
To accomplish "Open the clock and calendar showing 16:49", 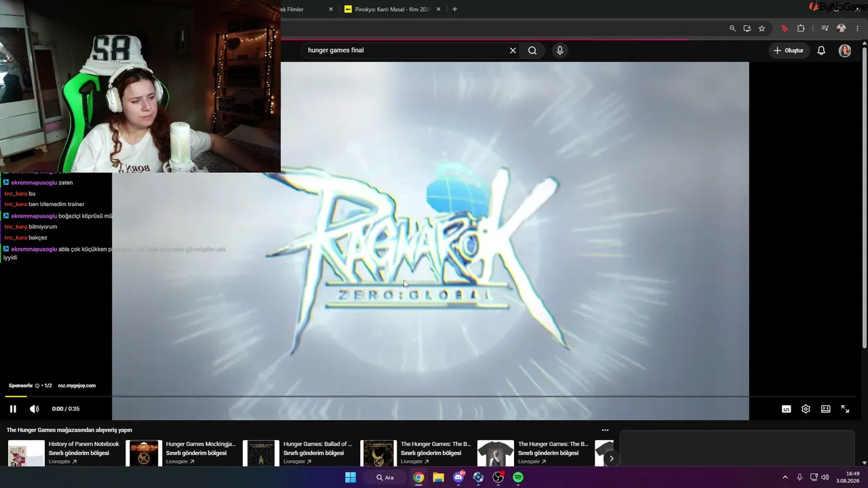I will (x=848, y=477).
